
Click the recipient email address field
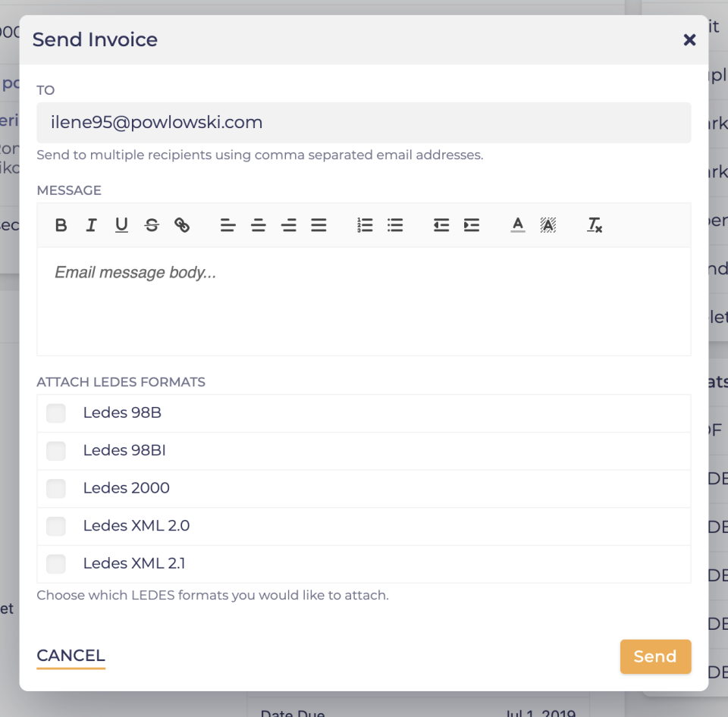coord(364,122)
